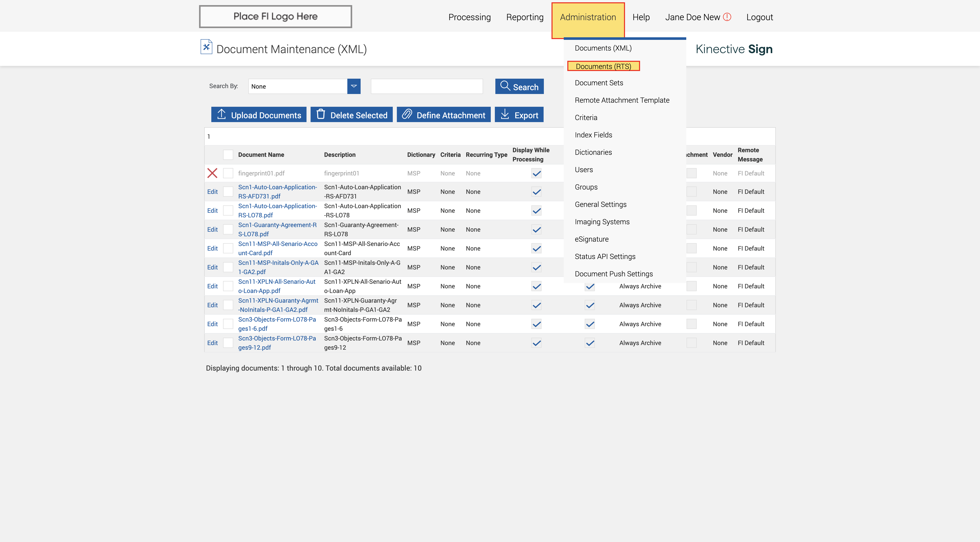Click the Define Attachment paperclip icon
980x542 pixels.
(x=407, y=114)
